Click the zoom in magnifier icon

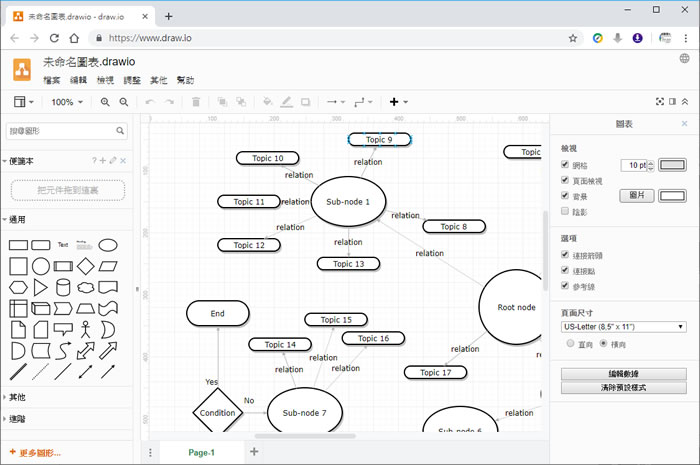tap(105, 102)
